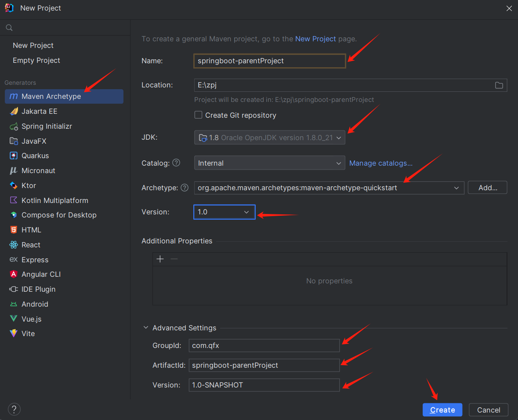Click the JavaFX folder icon
The image size is (518, 420).
coord(14,141)
